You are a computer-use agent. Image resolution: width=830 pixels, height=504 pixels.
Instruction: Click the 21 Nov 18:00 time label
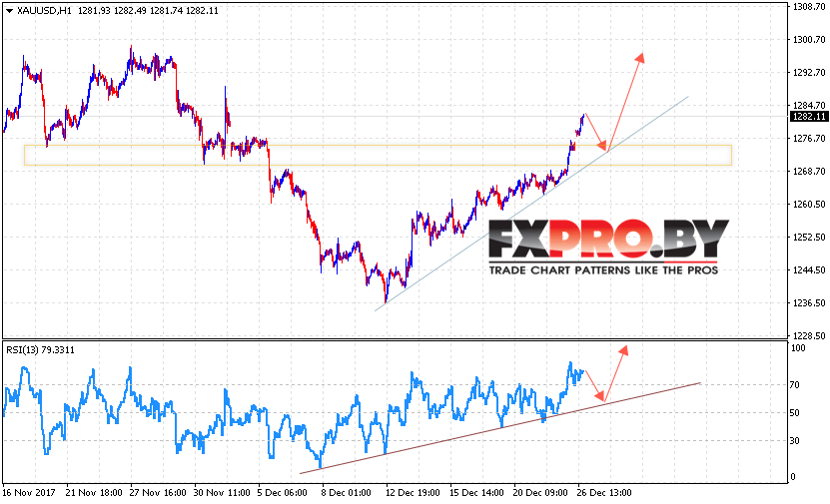coord(94,492)
